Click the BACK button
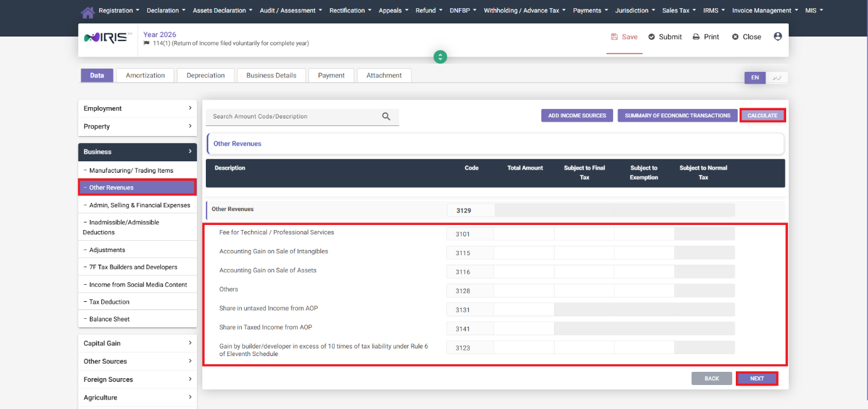Screen dimensions: 868x409 pyautogui.click(x=712, y=379)
